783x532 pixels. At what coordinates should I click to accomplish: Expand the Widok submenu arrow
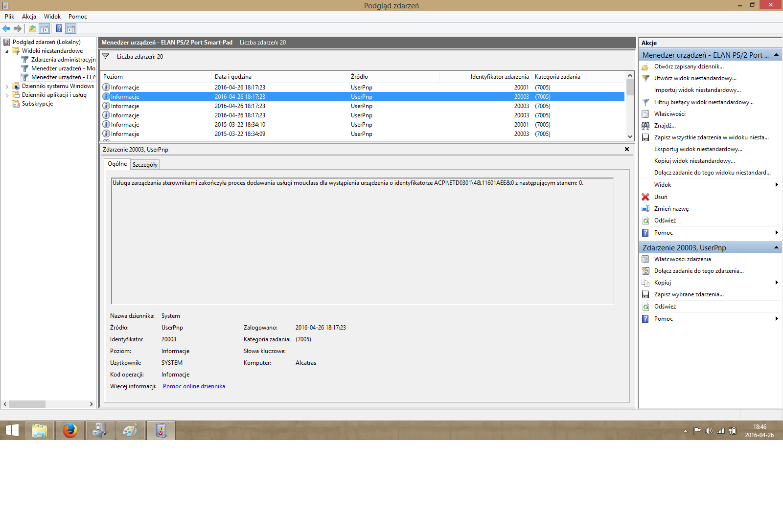(777, 185)
